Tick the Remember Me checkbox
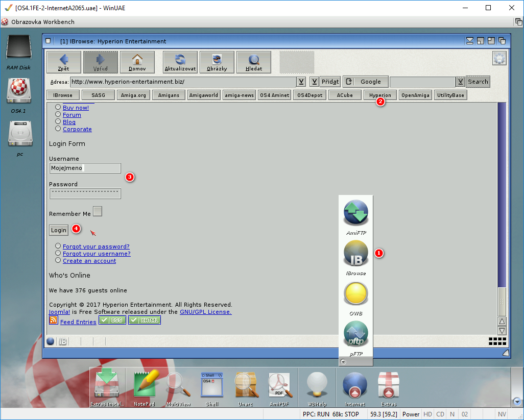 click(x=98, y=211)
